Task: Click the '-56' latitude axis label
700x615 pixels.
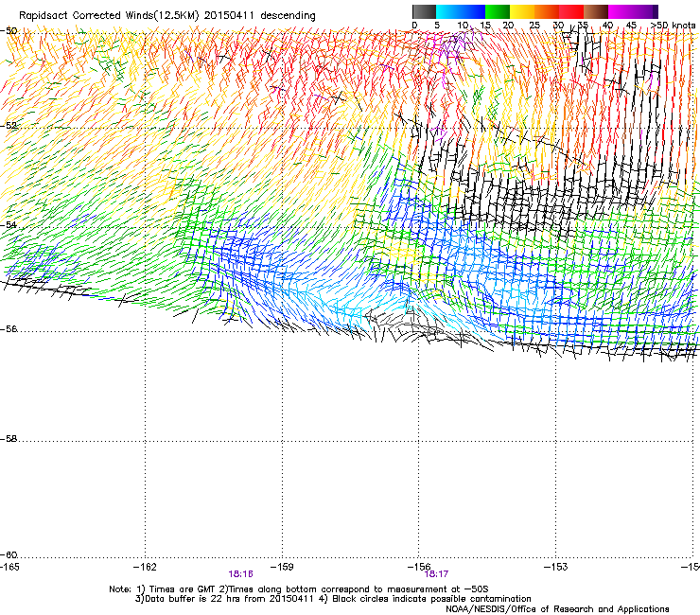Action: 9,329
